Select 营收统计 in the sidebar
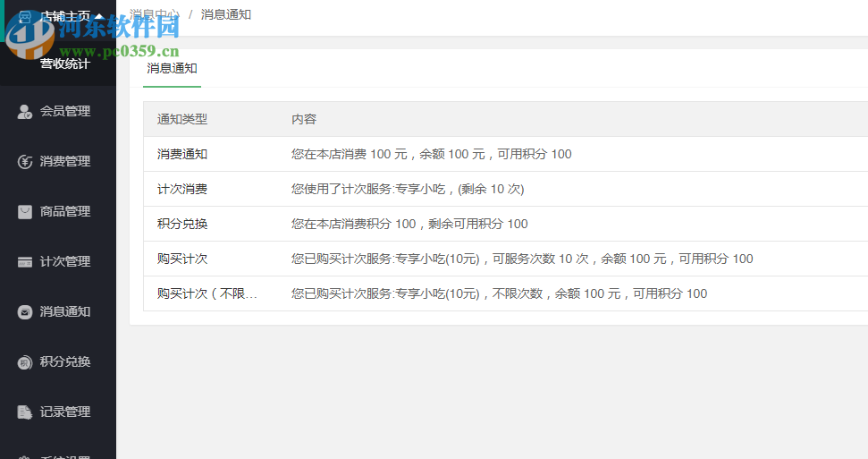 (64, 64)
